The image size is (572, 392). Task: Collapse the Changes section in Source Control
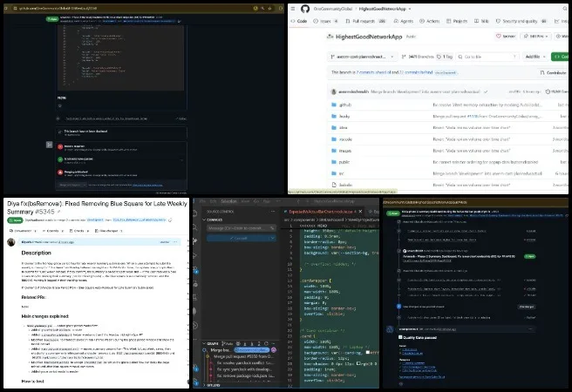click(214, 220)
